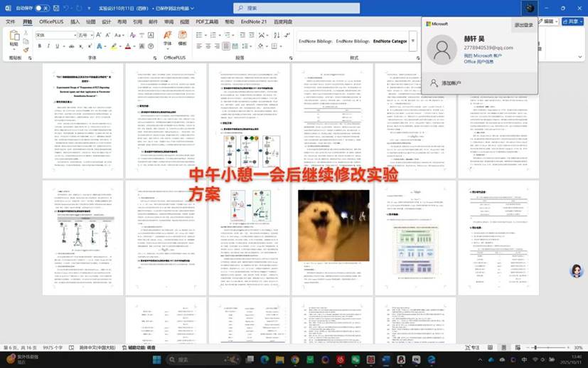Click the Text Effects blue A icon
This screenshot has height=368, width=588.
99,46
